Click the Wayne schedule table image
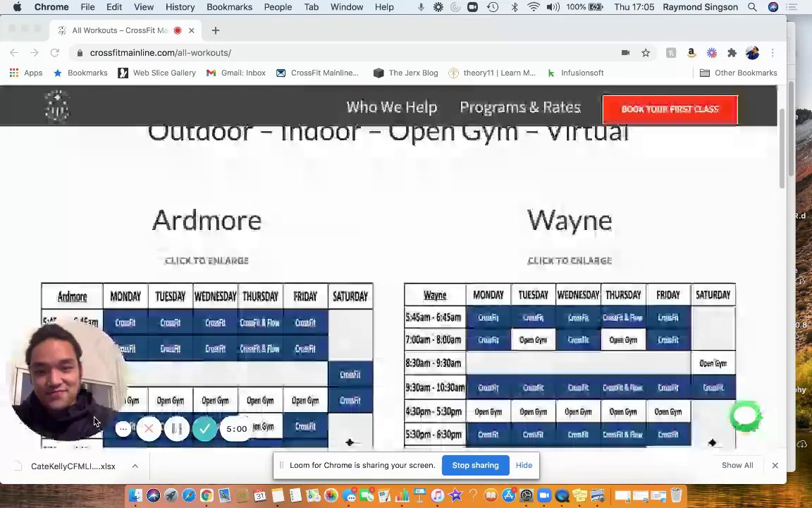The width and height of the screenshot is (812, 508). point(570,365)
